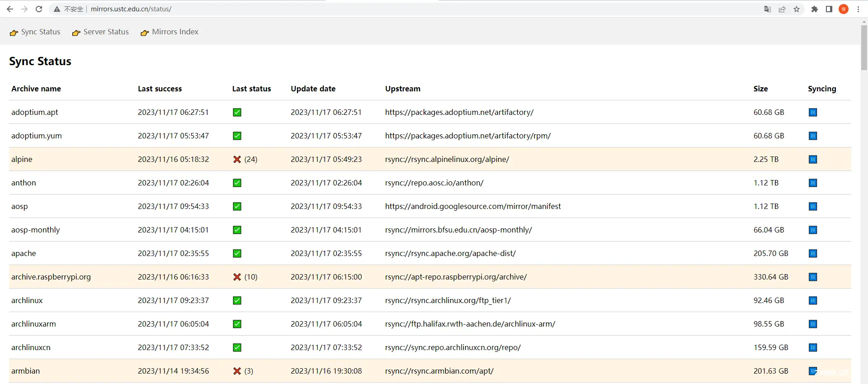Click the Syncing column header
This screenshot has height=384, width=868.
point(822,89)
